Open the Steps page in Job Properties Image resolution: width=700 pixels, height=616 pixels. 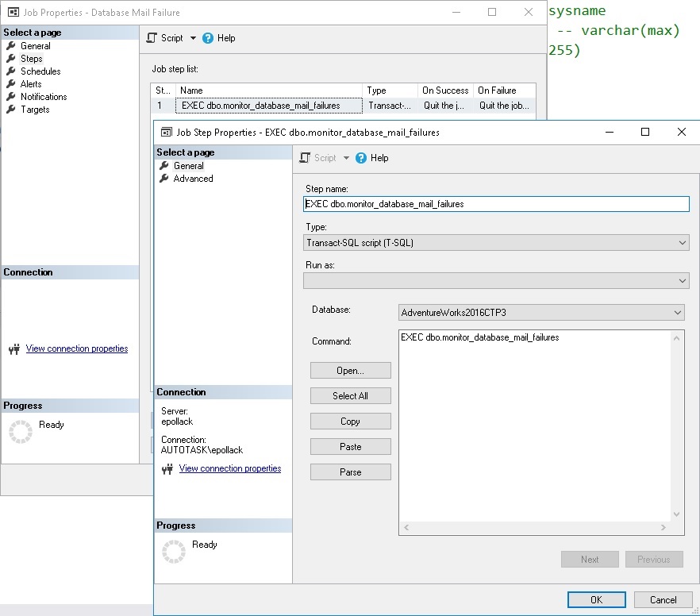pyautogui.click(x=32, y=59)
